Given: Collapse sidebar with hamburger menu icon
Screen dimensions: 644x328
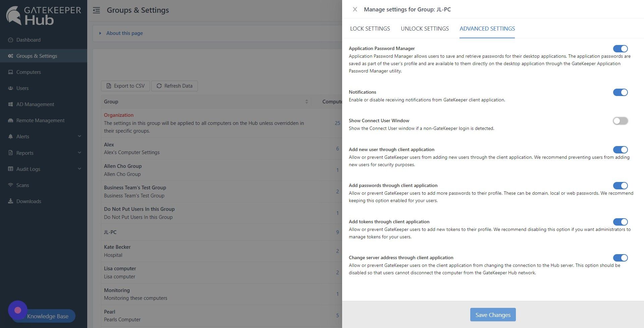Looking at the screenshot, I should (96, 10).
